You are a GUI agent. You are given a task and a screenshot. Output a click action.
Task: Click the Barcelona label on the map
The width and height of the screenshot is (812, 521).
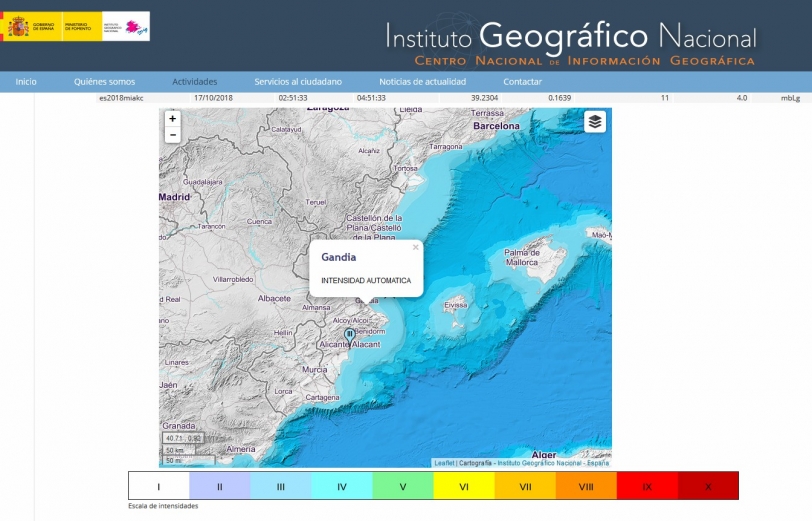(x=496, y=126)
